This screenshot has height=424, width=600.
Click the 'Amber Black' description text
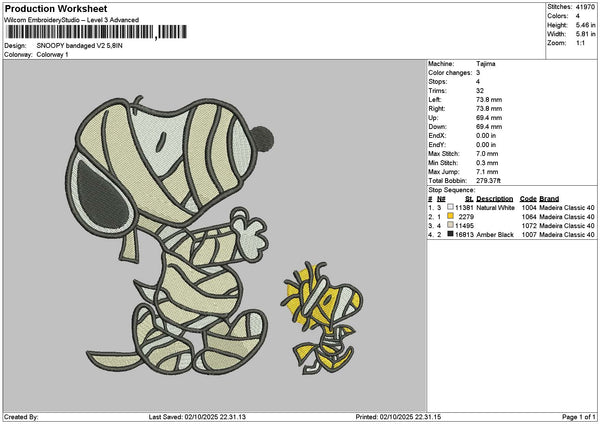pos(495,235)
